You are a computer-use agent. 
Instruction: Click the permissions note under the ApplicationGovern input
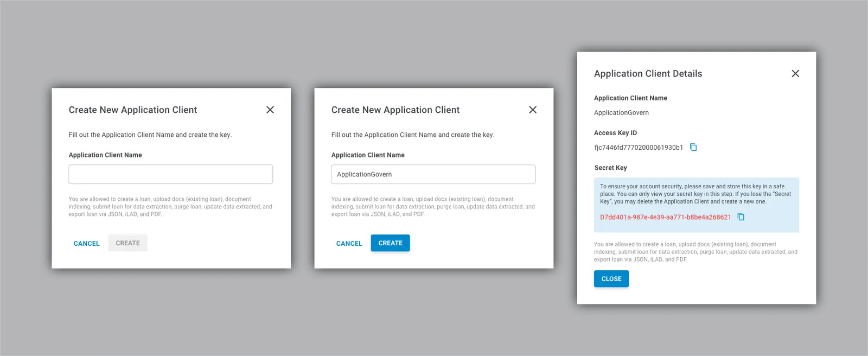pos(433,207)
